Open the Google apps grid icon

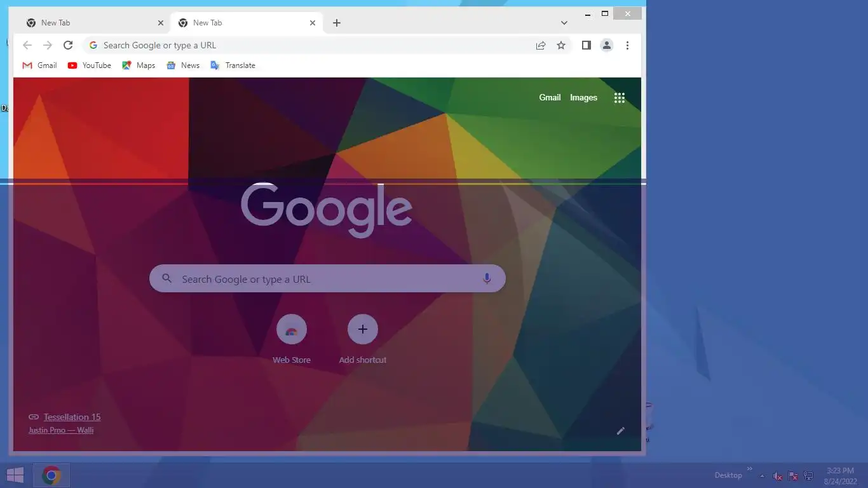[620, 98]
